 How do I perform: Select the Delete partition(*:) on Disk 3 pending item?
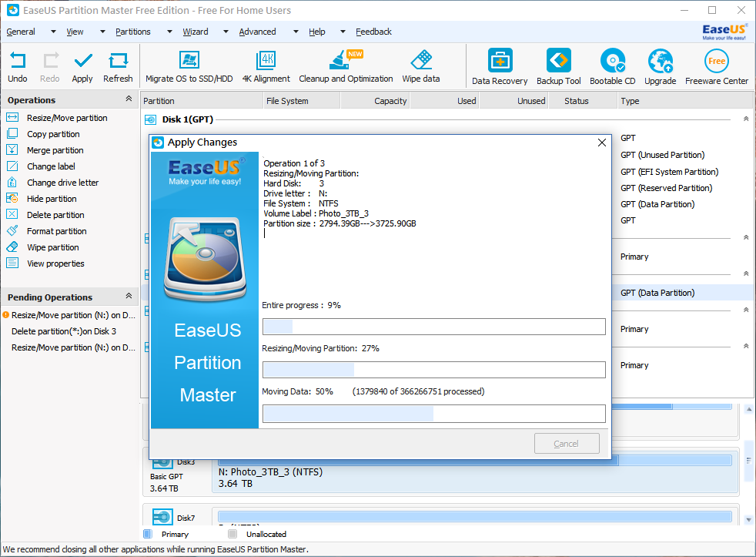[64, 331]
